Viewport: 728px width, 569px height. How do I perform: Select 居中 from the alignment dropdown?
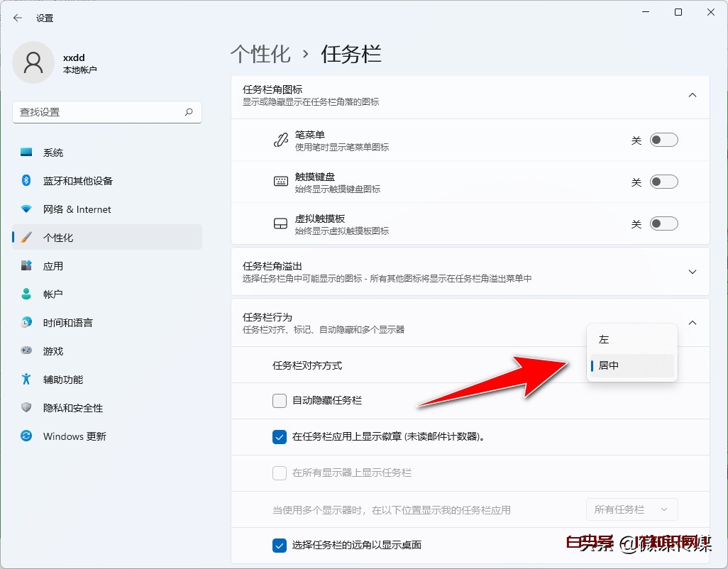tap(631, 365)
